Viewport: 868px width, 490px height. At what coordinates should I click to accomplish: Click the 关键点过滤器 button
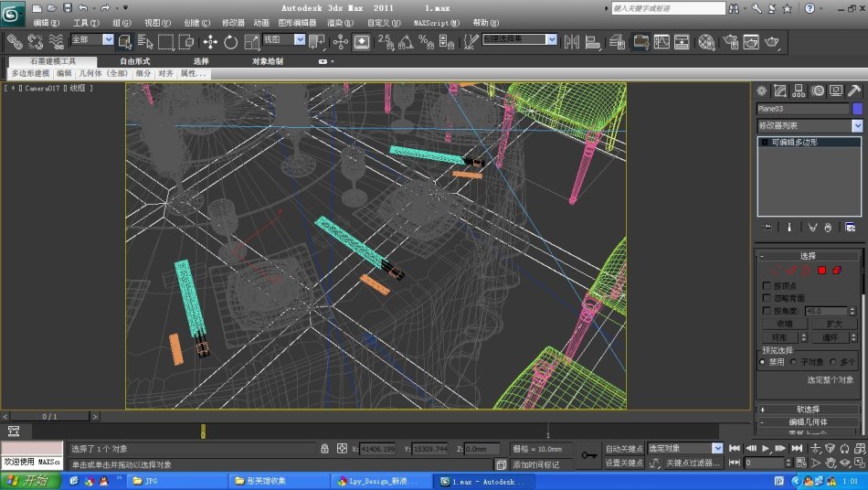(x=693, y=463)
